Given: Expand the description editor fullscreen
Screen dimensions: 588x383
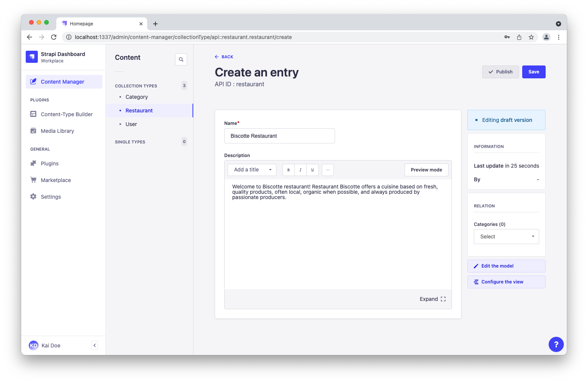Looking at the screenshot, I should (433, 299).
